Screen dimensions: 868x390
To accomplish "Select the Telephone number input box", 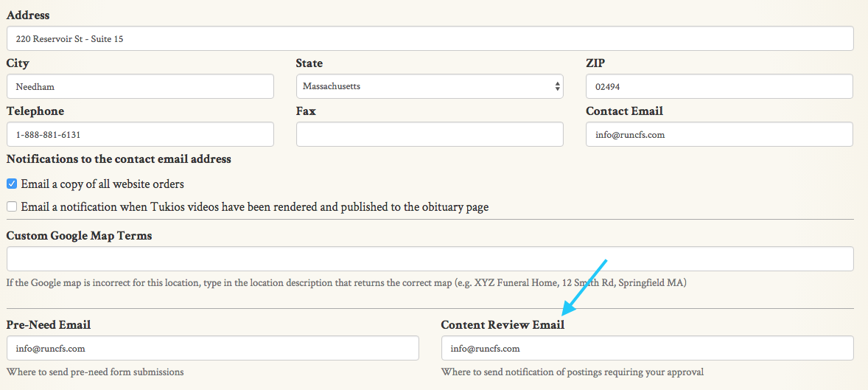I will (140, 135).
